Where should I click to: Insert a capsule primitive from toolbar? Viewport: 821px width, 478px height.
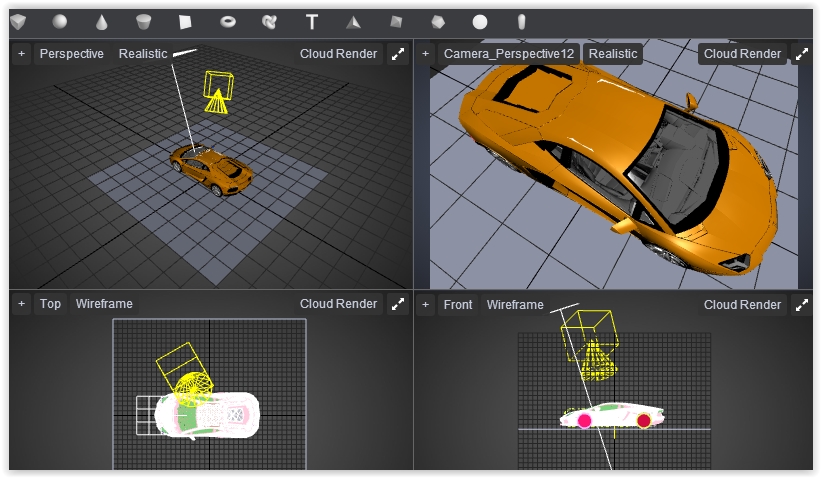click(x=521, y=21)
